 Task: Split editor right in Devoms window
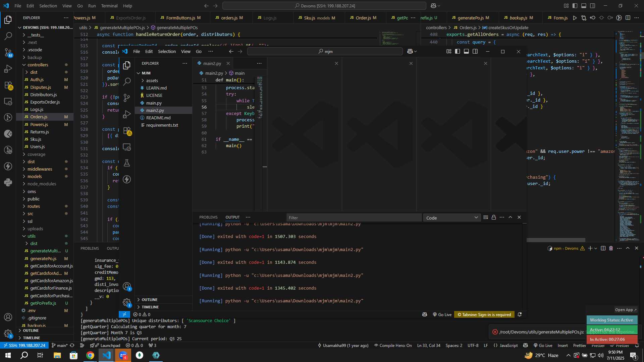(628, 18)
